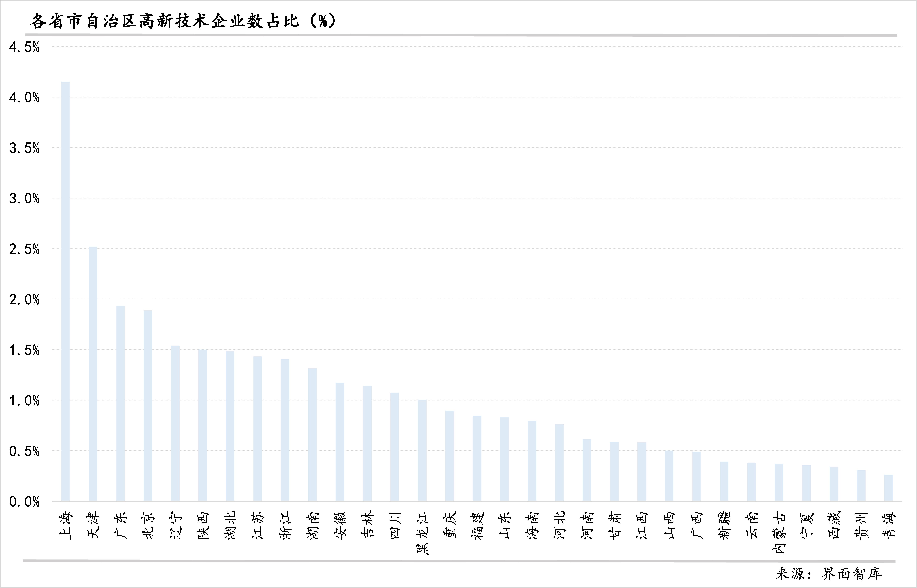
Task: Click the 上海 bar in chart
Action: (x=66, y=291)
